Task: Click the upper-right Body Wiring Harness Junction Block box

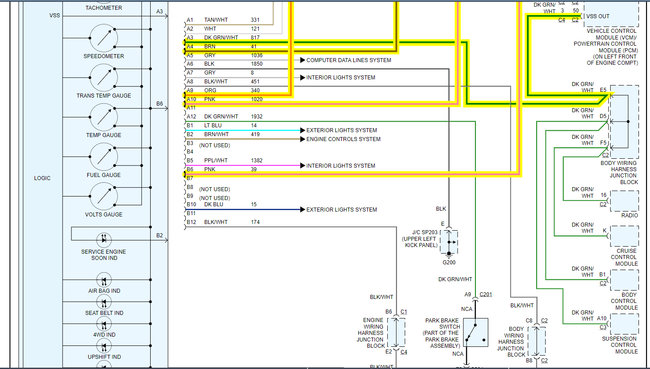Action: tap(624, 121)
